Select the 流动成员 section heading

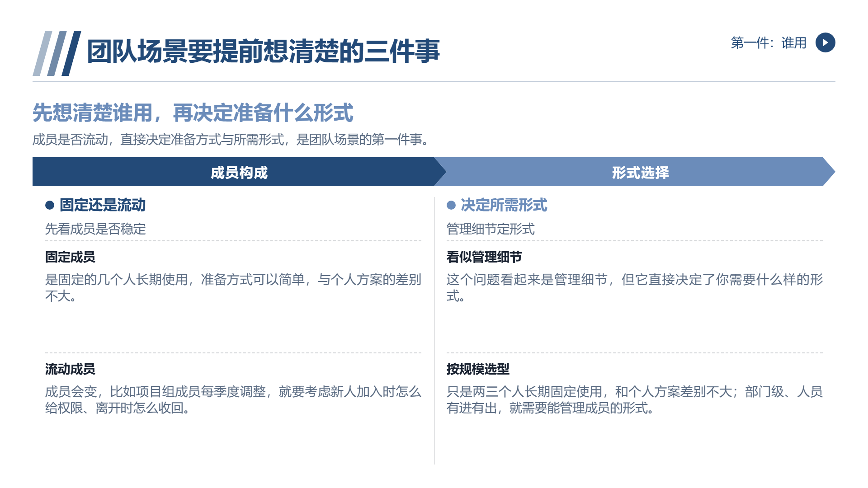pyautogui.click(x=70, y=369)
